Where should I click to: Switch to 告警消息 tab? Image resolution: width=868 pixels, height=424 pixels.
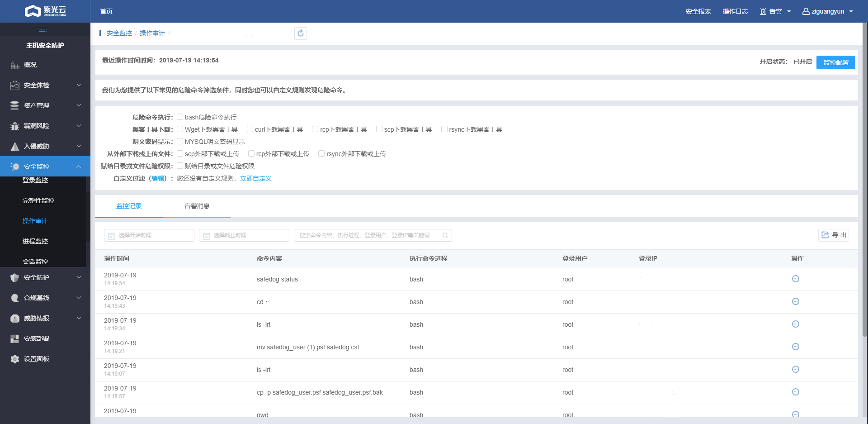click(x=197, y=206)
